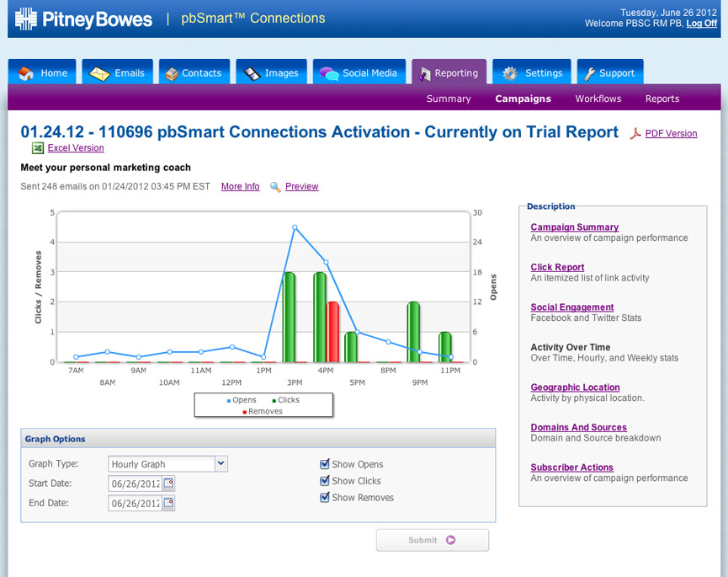The width and height of the screenshot is (728, 577).
Task: Click the Home tab house icon
Action: tap(25, 73)
